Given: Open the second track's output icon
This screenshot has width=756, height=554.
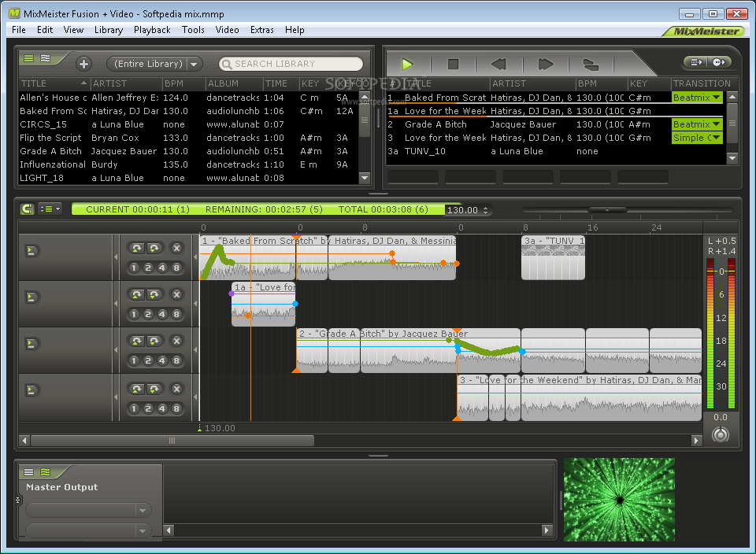Looking at the screenshot, I should point(31,297).
